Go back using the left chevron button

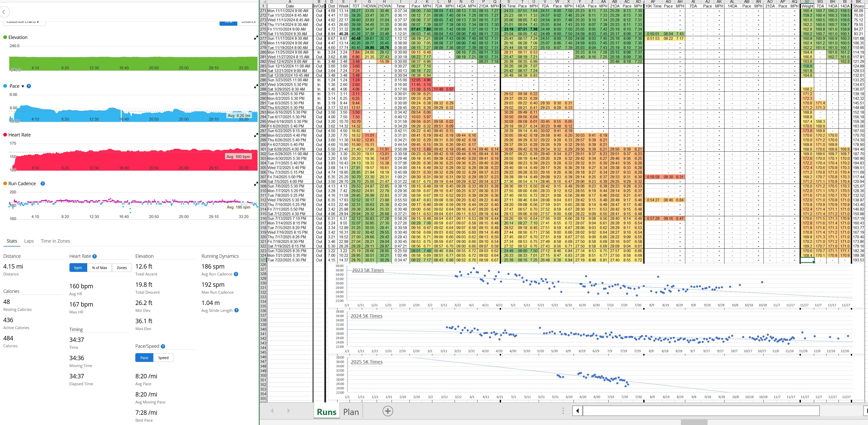4,12
